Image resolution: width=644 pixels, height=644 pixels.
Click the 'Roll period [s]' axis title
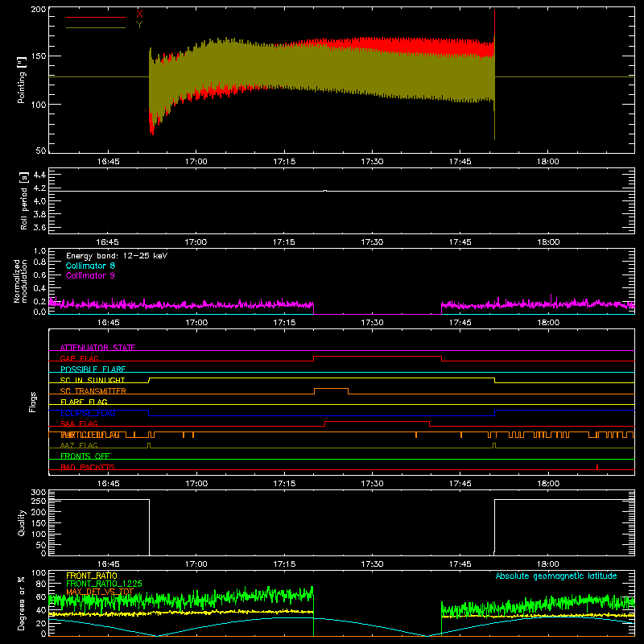pyautogui.click(x=24, y=200)
